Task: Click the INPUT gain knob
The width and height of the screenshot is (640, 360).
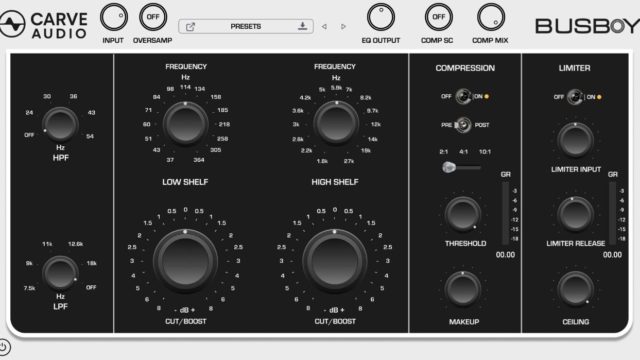Action: [114, 17]
